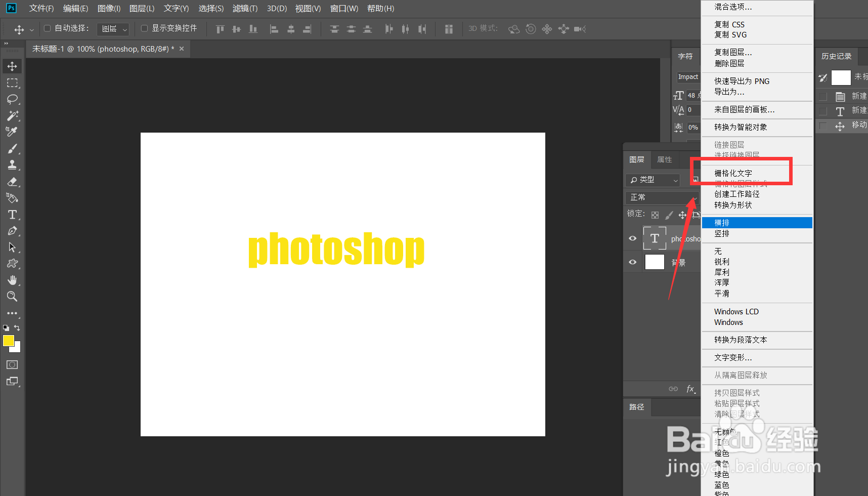Open the 图层 auto-select dropdown

[113, 29]
